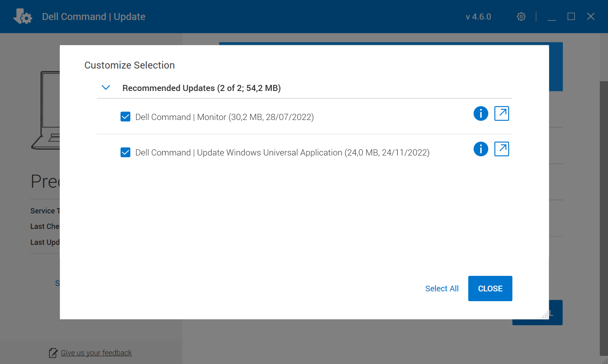Image resolution: width=608 pixels, height=364 pixels.
Task: Click the Dell Command Update logo
Action: tap(22, 16)
